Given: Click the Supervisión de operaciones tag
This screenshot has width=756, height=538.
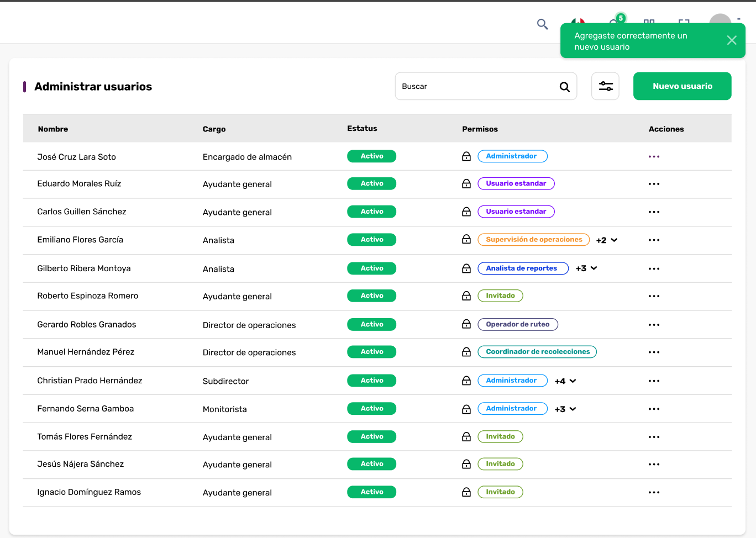Looking at the screenshot, I should (x=534, y=240).
